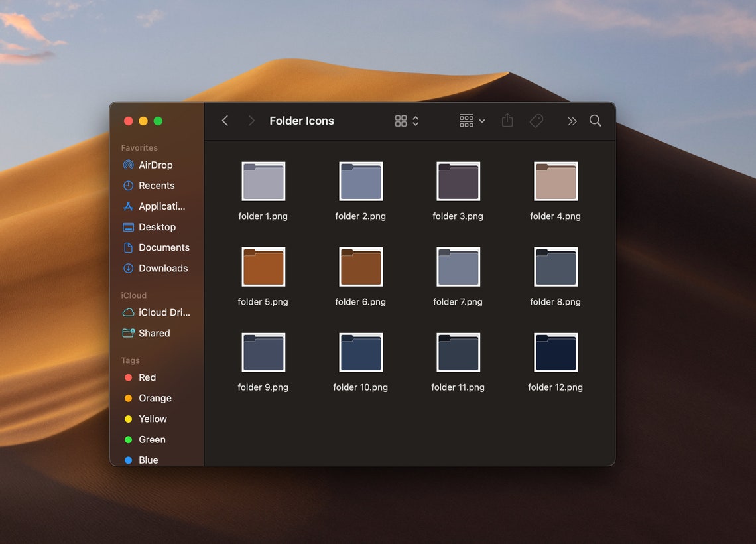
Task: Navigate back using the back arrow
Action: click(225, 121)
